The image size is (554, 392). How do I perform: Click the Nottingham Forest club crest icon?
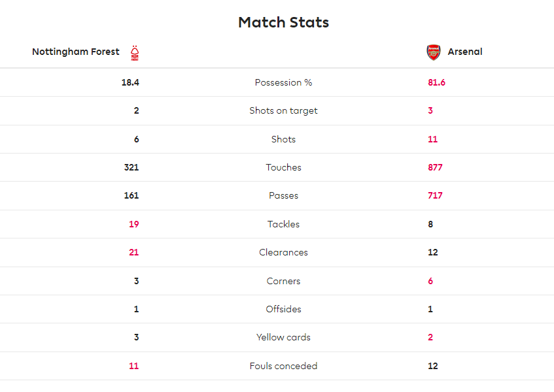135,53
